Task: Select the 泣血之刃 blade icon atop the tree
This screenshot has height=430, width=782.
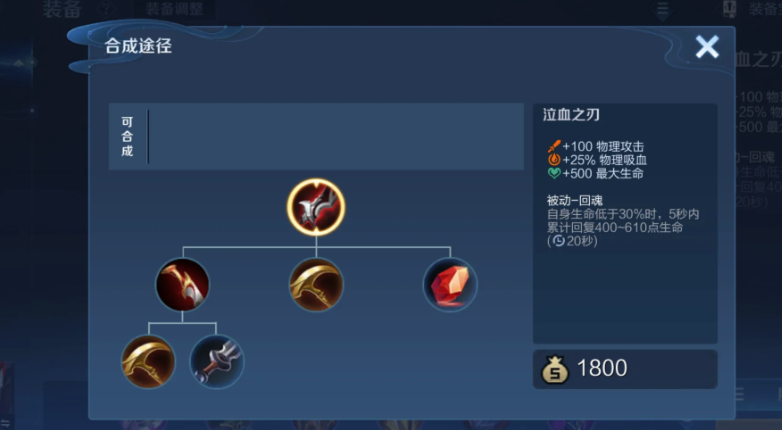Action: (x=316, y=207)
